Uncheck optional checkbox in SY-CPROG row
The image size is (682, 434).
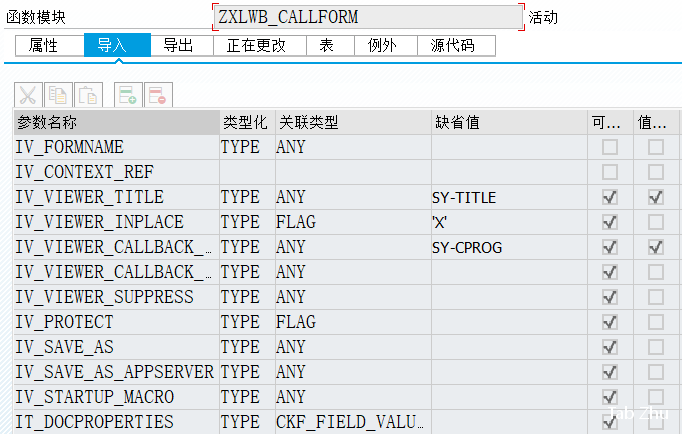(x=610, y=247)
